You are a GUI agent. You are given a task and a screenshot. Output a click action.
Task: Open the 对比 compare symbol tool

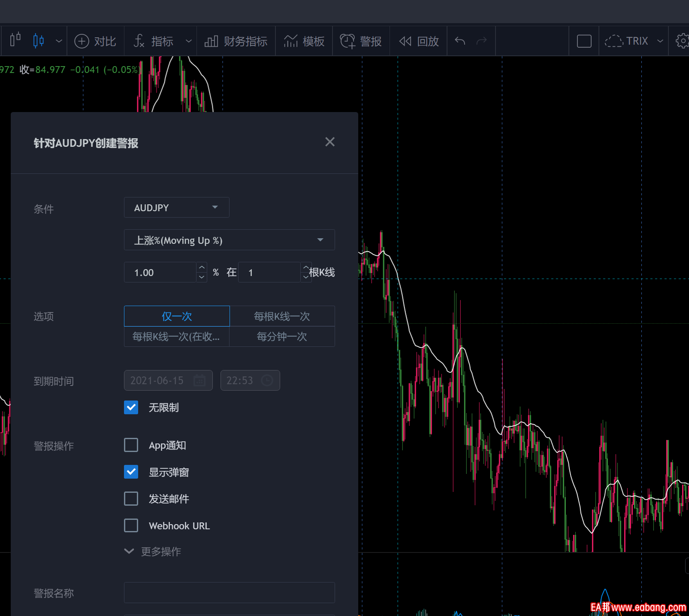point(95,41)
